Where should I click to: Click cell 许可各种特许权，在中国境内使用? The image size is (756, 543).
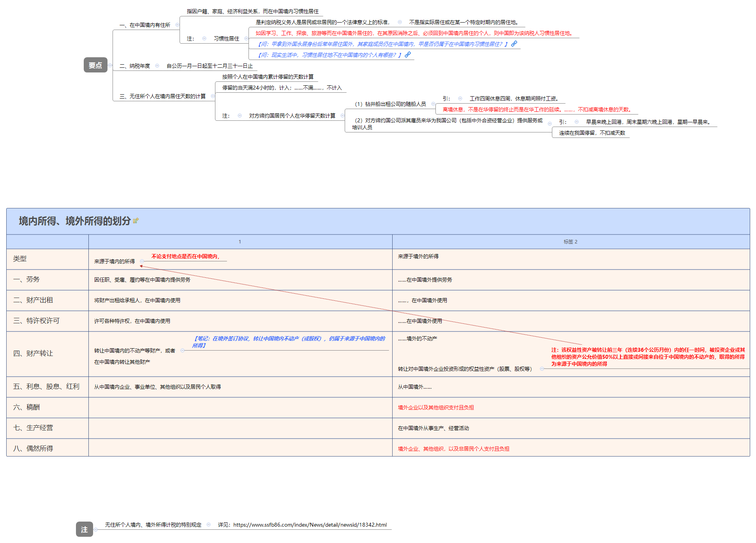coord(132,321)
